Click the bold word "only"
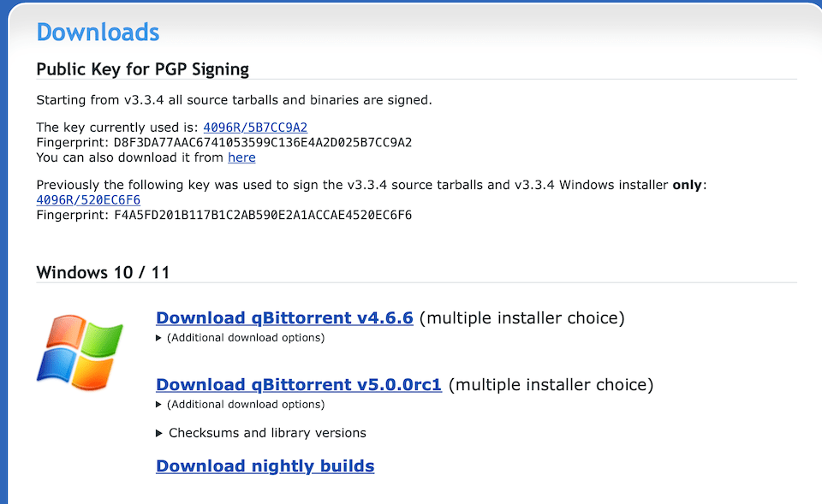Screen dimensions: 822x504 688,185
